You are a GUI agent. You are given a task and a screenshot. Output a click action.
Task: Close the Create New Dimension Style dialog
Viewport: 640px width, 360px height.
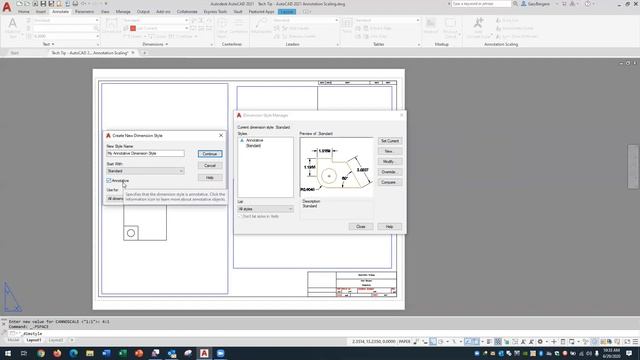pos(221,136)
